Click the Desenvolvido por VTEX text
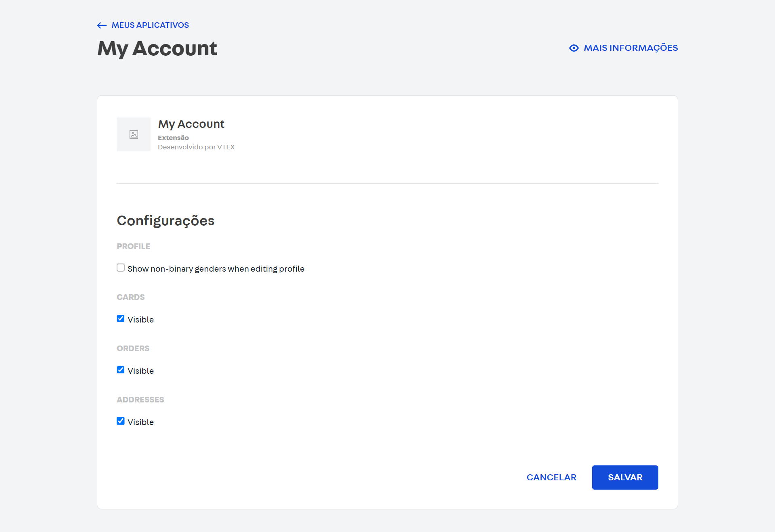 (x=196, y=147)
